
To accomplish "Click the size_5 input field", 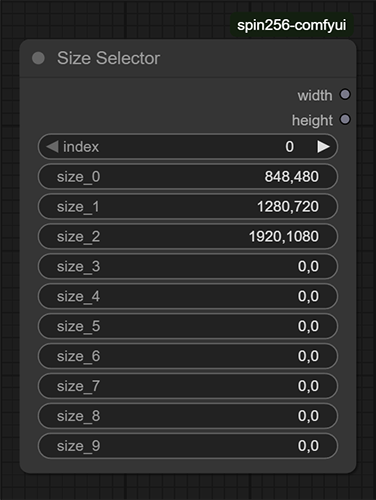I will tap(188, 326).
